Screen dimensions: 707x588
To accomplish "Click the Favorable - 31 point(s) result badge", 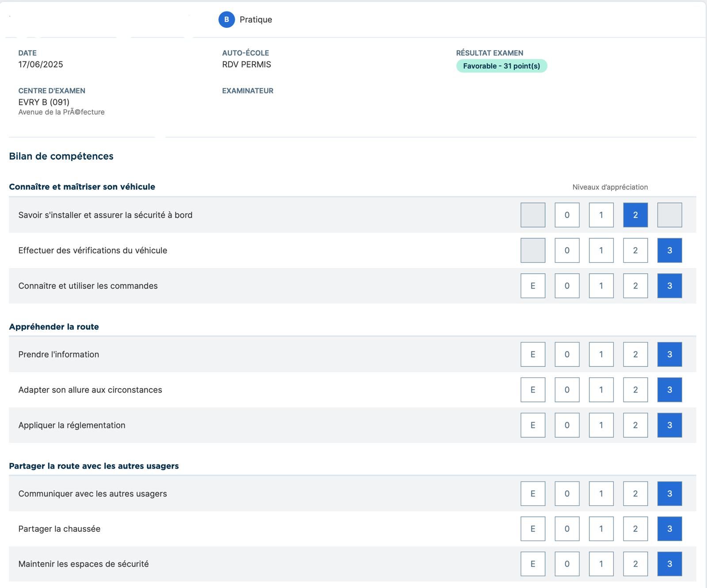I will tap(501, 66).
